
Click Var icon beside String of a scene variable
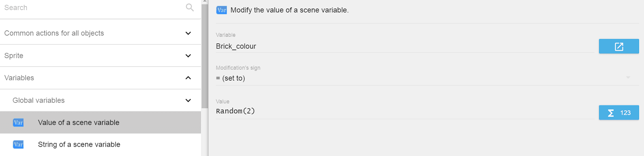18,144
